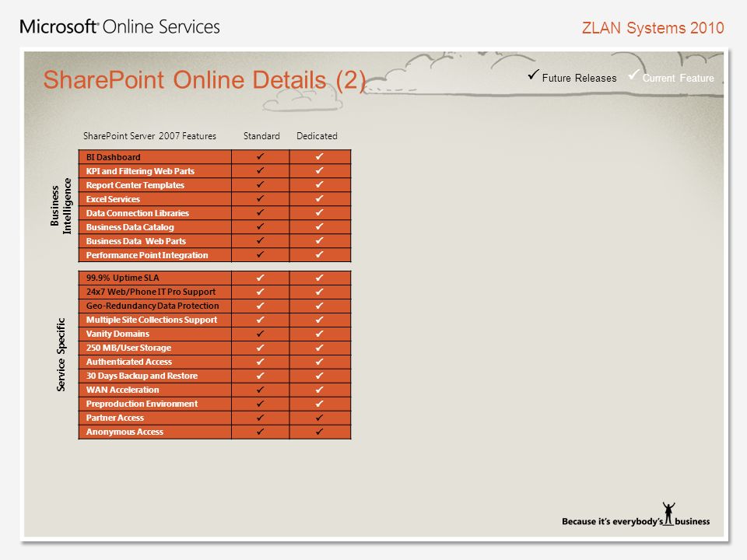747x560 pixels.
Task: Click the Dedicated column header
Action: point(317,135)
